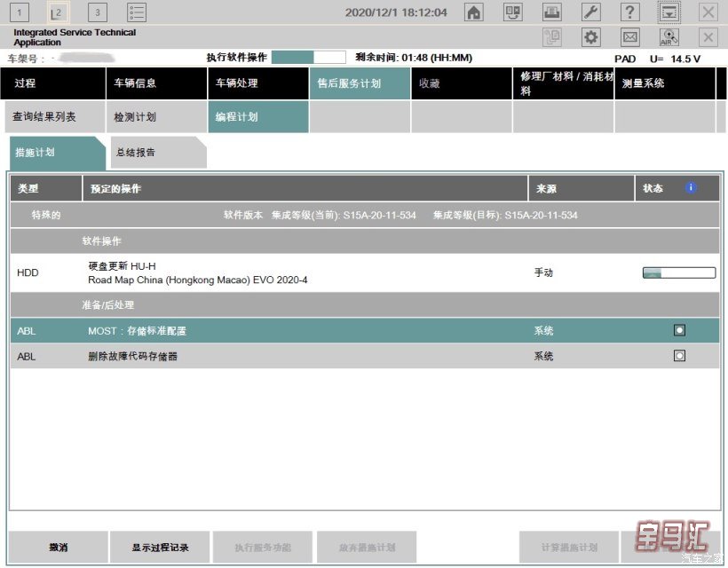
Task: Open the AIR search icon
Action: click(669, 37)
